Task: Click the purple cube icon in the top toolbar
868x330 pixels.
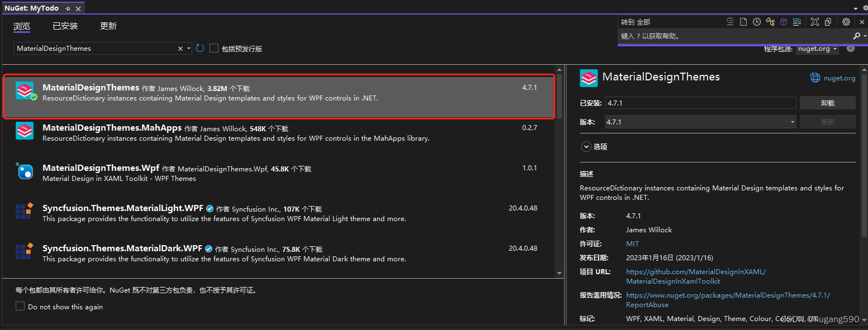Action: (783, 21)
